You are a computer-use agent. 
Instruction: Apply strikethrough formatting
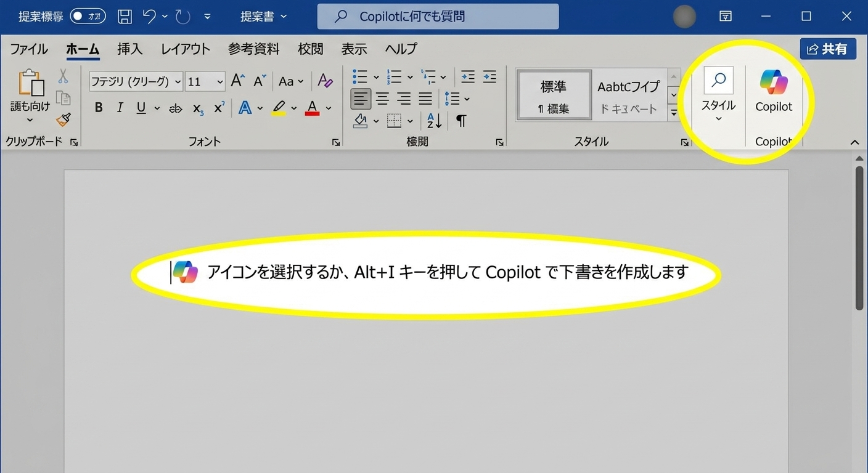coord(176,108)
